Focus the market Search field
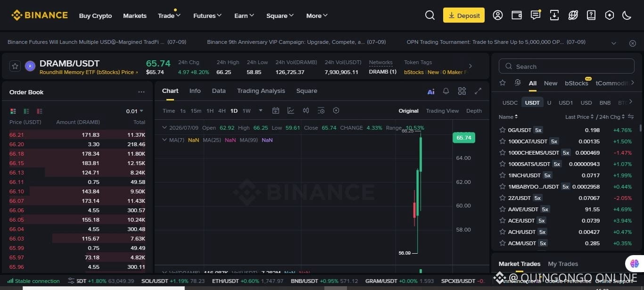This screenshot has height=290, width=644. point(566,66)
